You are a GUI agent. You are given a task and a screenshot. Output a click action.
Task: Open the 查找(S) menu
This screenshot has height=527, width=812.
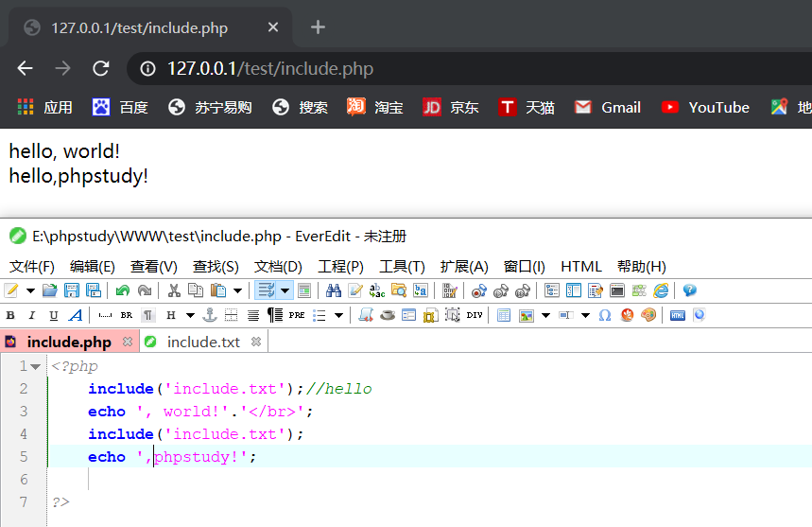[x=216, y=267]
